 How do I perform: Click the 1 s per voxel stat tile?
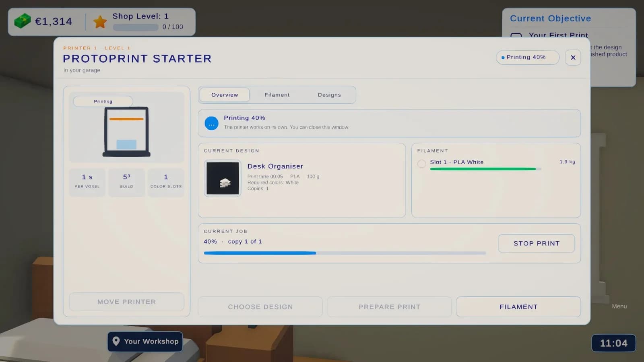(87, 182)
